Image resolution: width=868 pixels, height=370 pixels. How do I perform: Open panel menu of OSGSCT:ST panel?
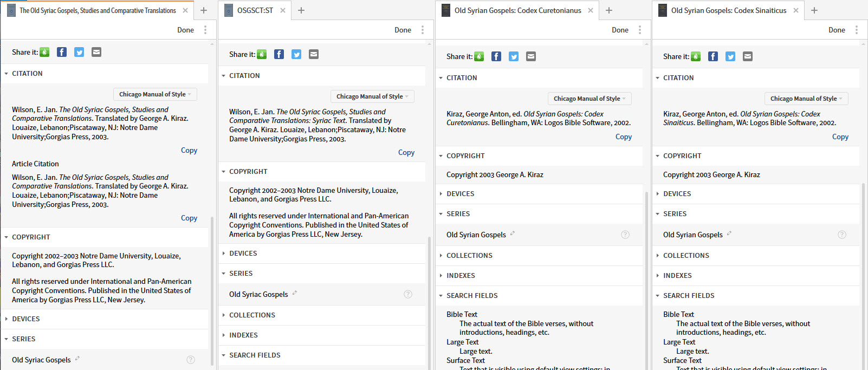point(423,30)
